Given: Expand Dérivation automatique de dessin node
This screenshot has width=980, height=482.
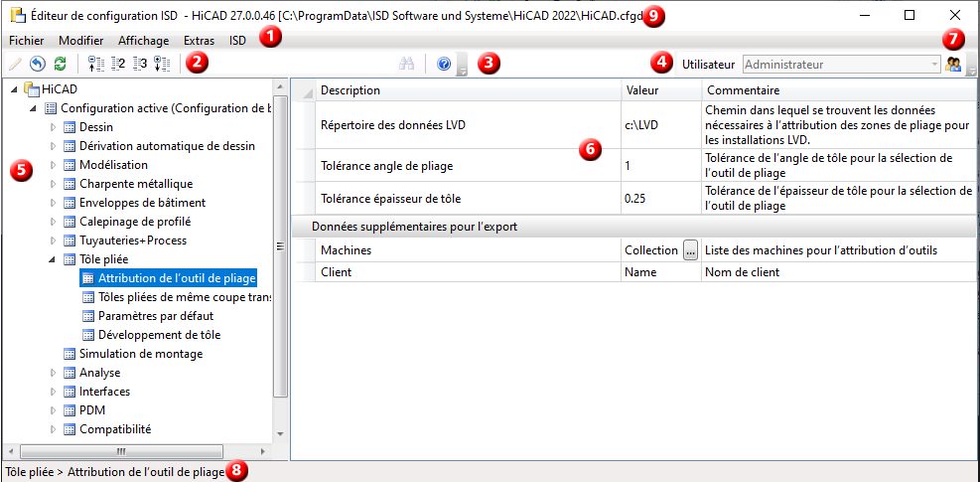Looking at the screenshot, I should [x=54, y=146].
